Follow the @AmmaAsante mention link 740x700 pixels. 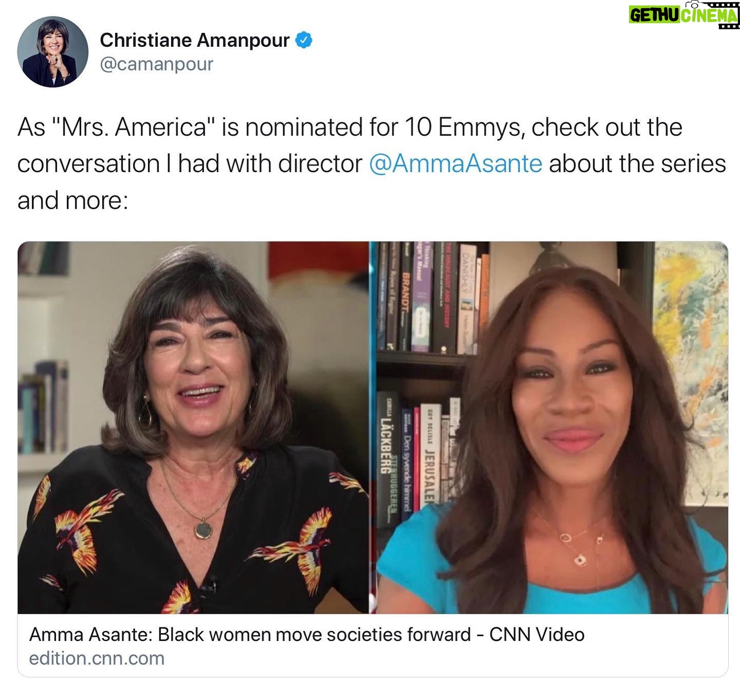click(455, 164)
